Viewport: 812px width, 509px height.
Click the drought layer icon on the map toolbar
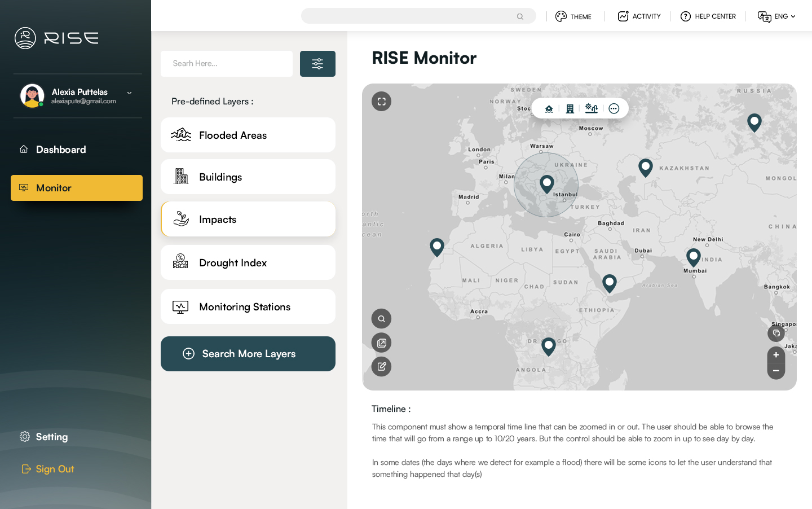[x=592, y=108]
